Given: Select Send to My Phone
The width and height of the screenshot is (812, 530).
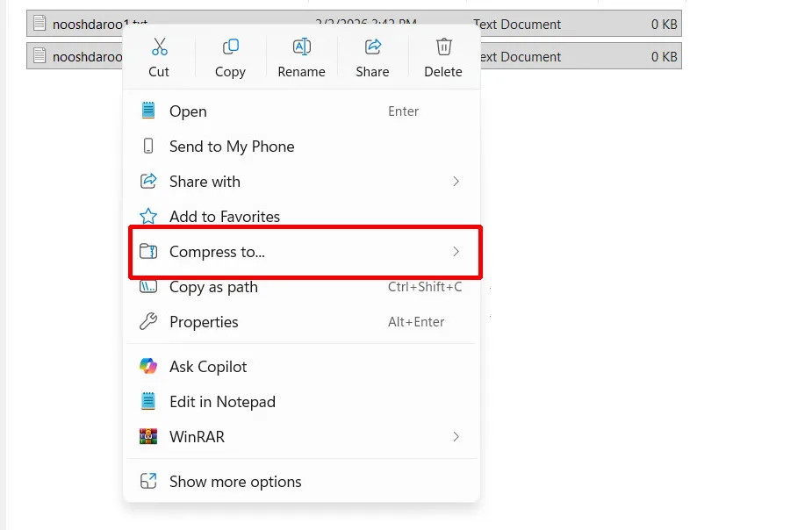Looking at the screenshot, I should 231,147.
